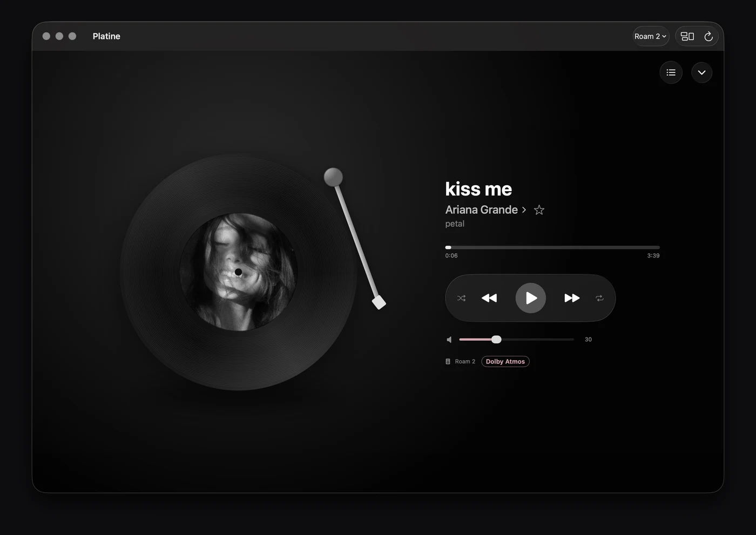Open the queue list view
Screen dimensions: 756x535
coord(671,72)
